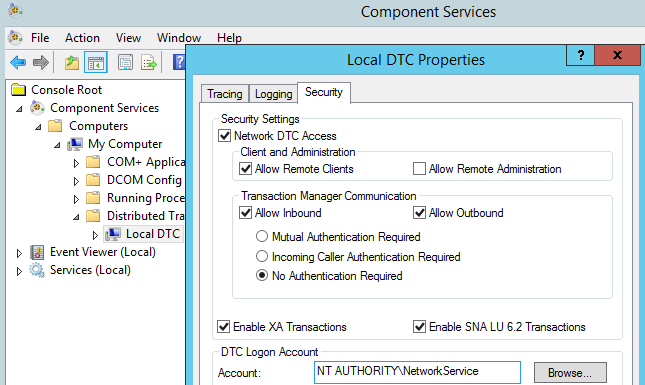This screenshot has width=645, height=385.
Task: Toggle Enable SNA LU 6.2 Transactions checkbox
Action: (x=419, y=327)
